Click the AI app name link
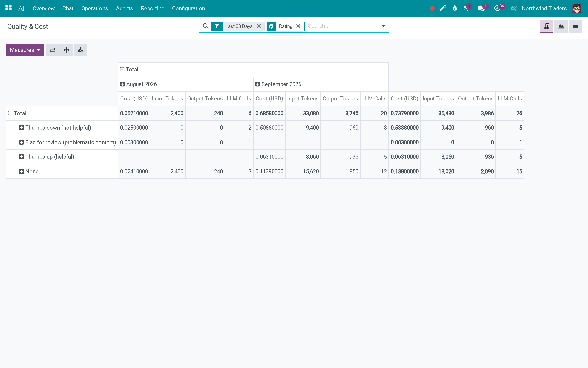Viewport: 588px width, 368px height. 21,8
